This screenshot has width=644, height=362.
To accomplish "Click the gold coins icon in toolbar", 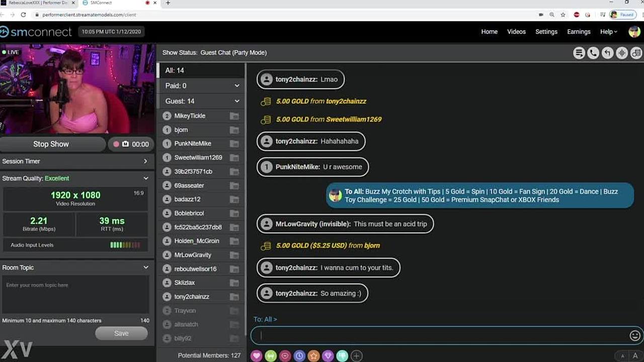I will (x=636, y=53).
